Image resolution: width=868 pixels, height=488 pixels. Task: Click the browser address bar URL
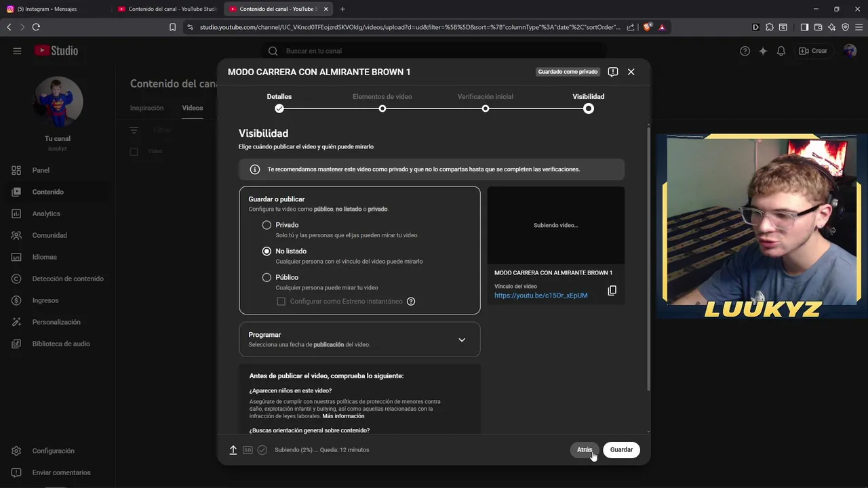(410, 27)
